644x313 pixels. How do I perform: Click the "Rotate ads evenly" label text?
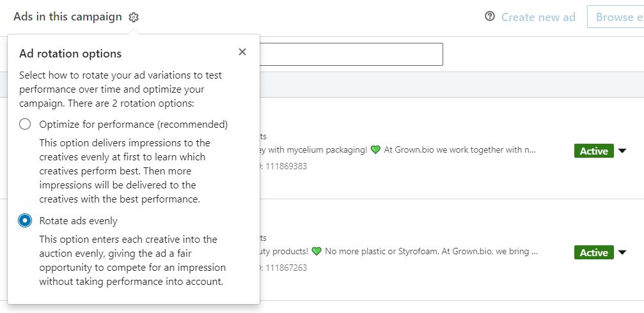coord(79,221)
